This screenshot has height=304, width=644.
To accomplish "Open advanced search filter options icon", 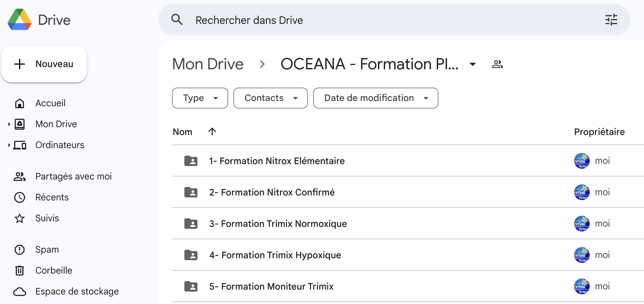I will click(611, 20).
